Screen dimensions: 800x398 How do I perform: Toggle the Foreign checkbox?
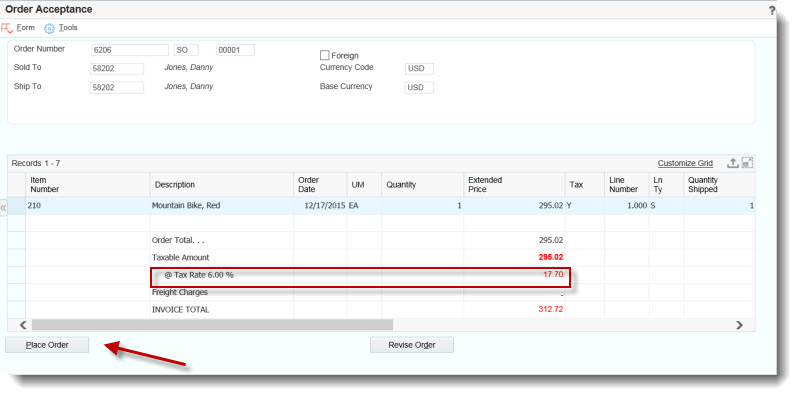click(x=324, y=55)
